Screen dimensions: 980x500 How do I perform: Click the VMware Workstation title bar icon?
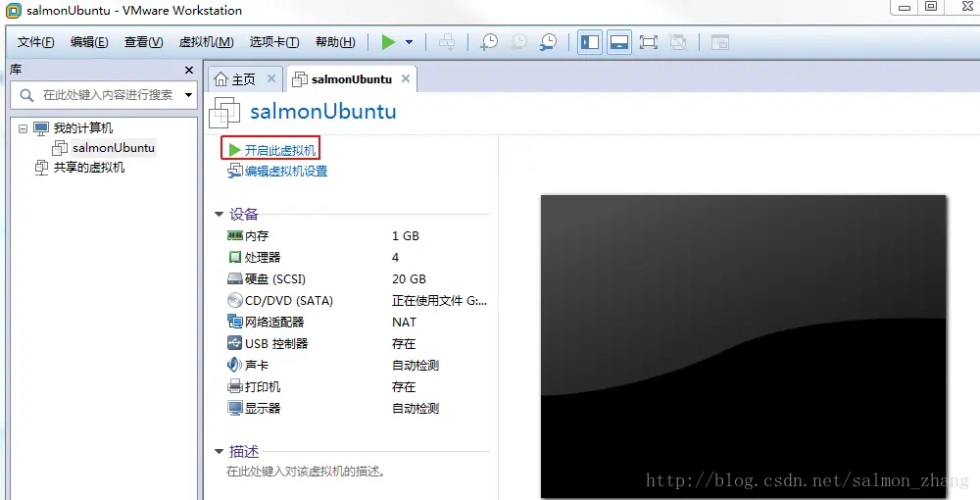pos(13,10)
